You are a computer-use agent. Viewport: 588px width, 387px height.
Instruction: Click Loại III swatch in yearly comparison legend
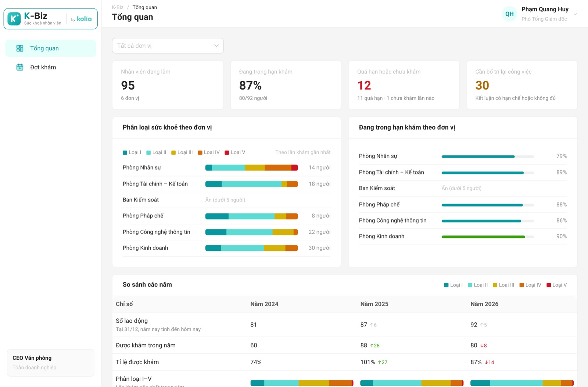tap(495, 285)
